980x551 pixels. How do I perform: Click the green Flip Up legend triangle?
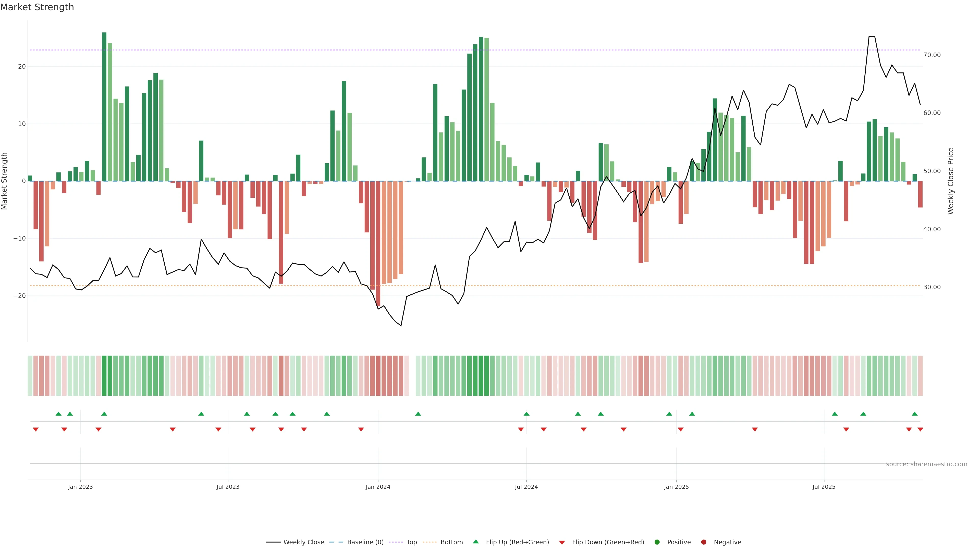pyautogui.click(x=475, y=542)
